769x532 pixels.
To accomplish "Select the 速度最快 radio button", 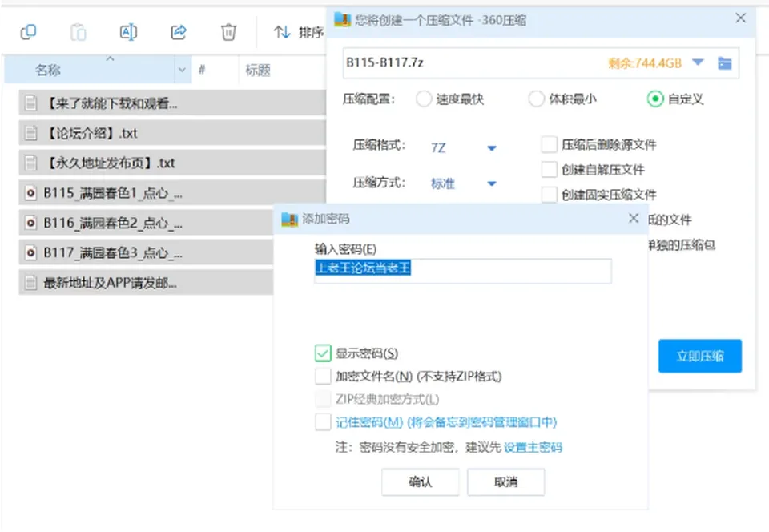I will pos(424,99).
